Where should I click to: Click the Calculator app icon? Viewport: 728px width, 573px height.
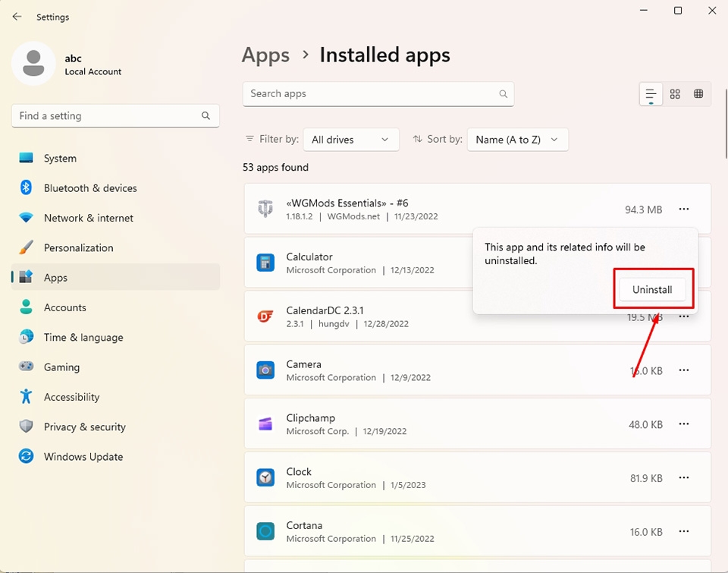(x=265, y=263)
